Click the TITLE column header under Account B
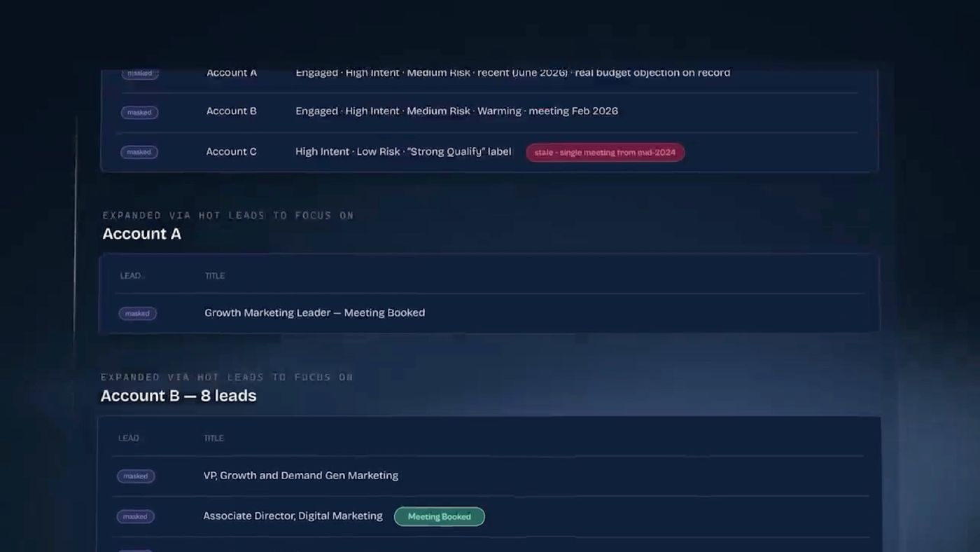 (214, 439)
